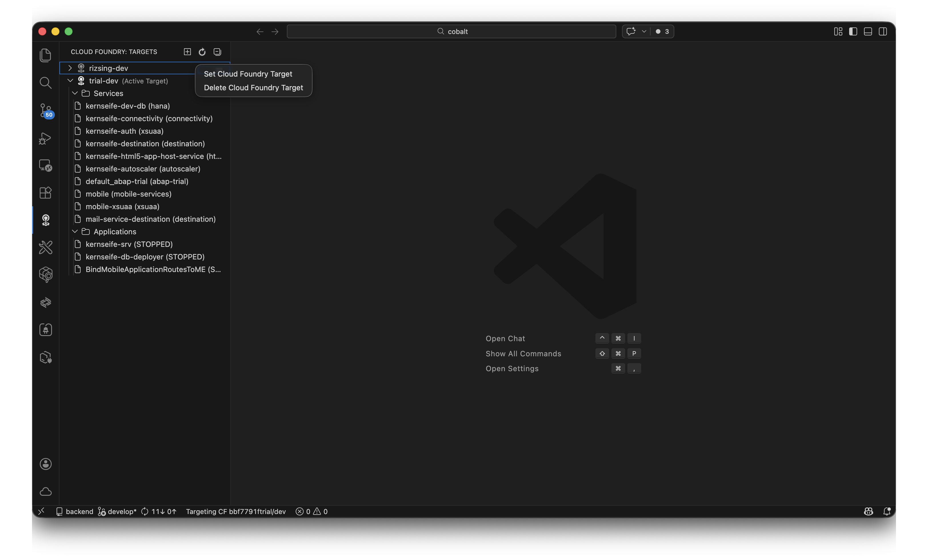
Task: Choose Delete Cloud Foundry Target menu item
Action: point(253,88)
